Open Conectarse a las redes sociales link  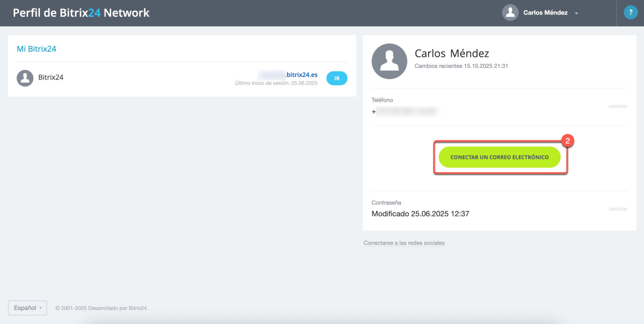coord(404,243)
